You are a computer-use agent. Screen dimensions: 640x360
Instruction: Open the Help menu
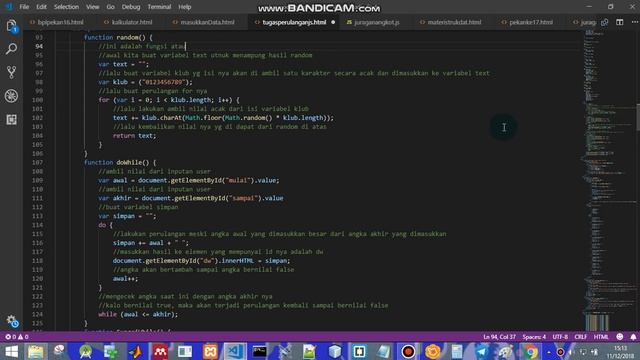(x=184, y=7)
